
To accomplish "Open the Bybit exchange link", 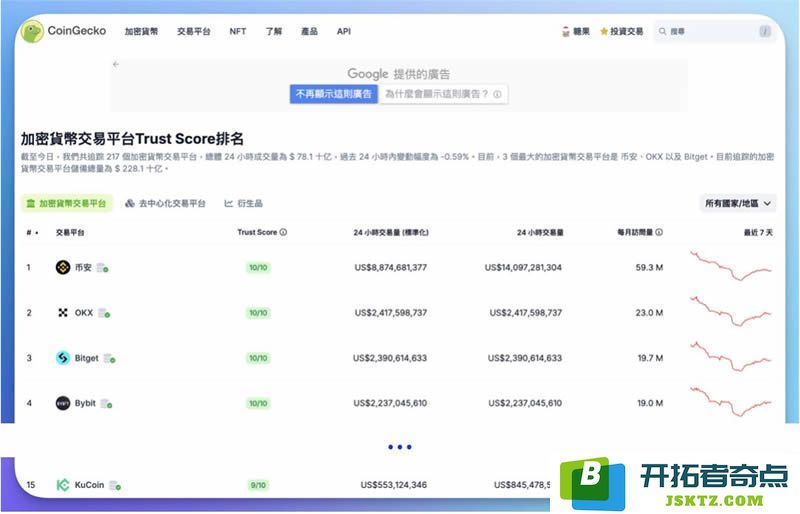I will pyautogui.click(x=85, y=403).
